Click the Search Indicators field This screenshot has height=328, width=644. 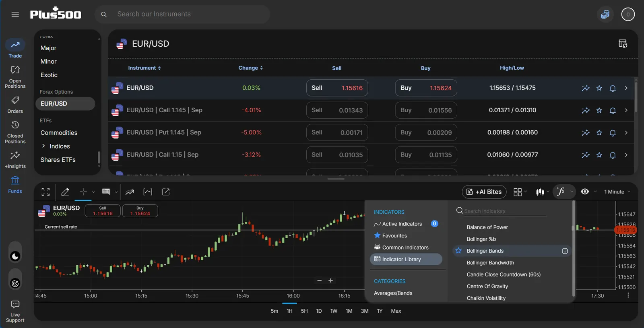point(505,211)
